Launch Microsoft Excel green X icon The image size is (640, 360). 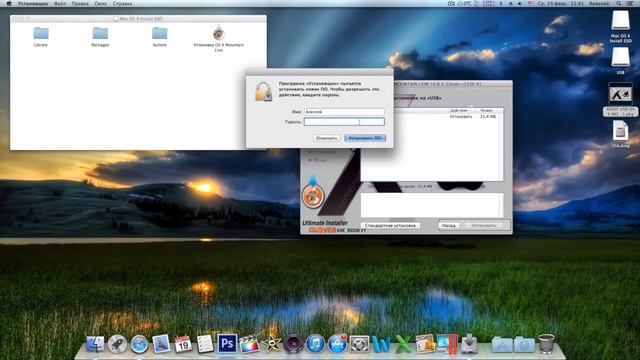404,344
